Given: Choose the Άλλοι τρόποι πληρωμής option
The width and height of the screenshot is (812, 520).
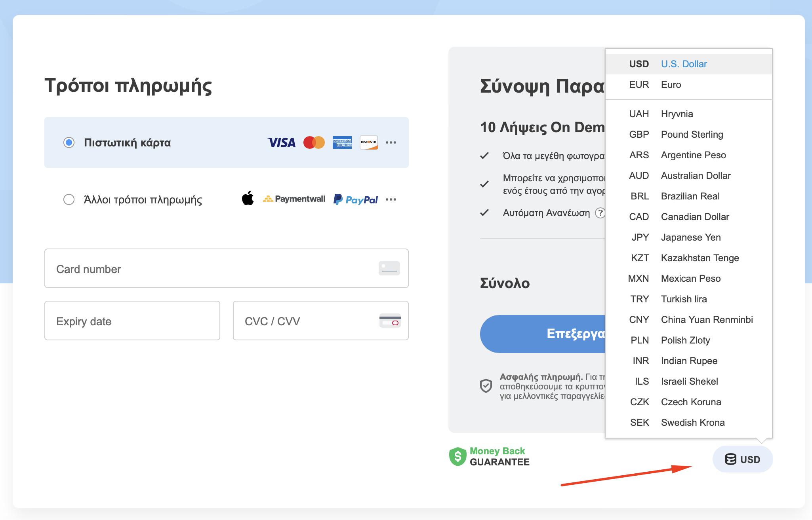Looking at the screenshot, I should [x=69, y=199].
